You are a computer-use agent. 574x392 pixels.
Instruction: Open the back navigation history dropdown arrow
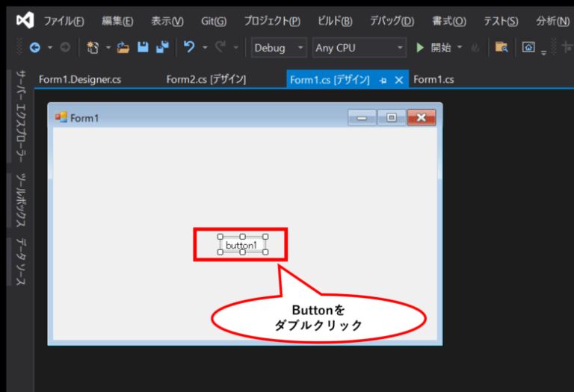coord(50,48)
